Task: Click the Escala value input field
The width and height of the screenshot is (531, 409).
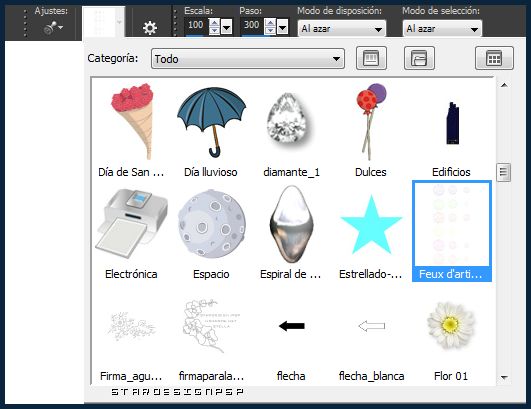Action: [x=196, y=26]
